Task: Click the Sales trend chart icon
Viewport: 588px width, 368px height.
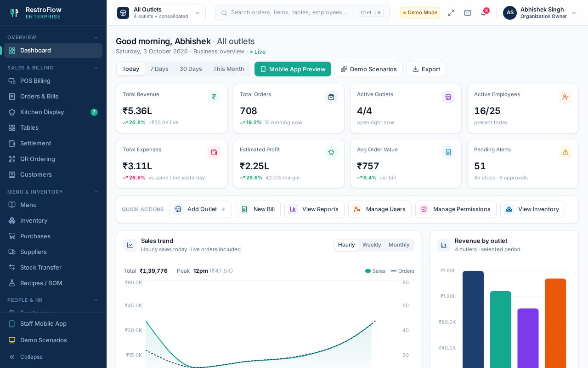Action: 130,245
